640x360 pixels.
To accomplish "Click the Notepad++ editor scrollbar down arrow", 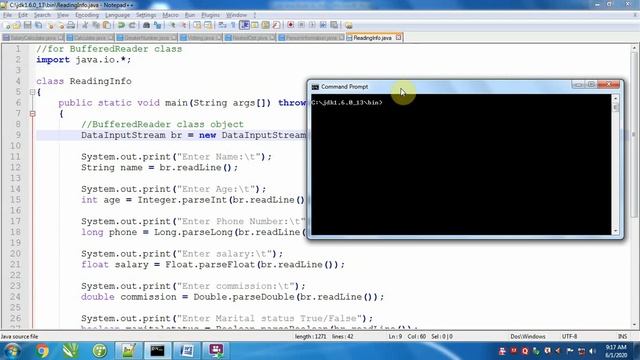I will [634, 325].
